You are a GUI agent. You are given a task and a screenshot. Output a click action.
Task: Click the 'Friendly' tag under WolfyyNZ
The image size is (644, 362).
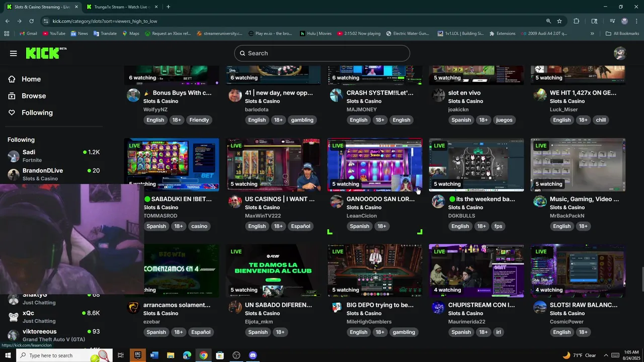199,120
